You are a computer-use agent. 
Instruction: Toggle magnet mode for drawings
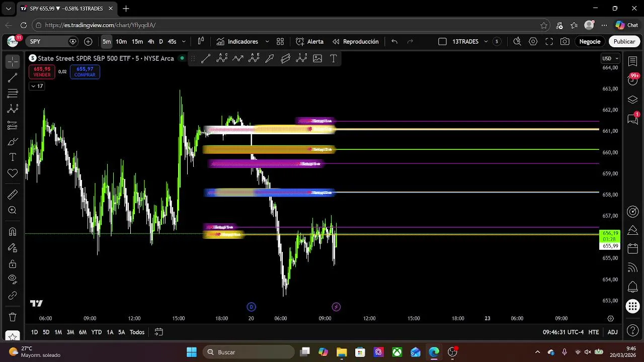[13, 232]
